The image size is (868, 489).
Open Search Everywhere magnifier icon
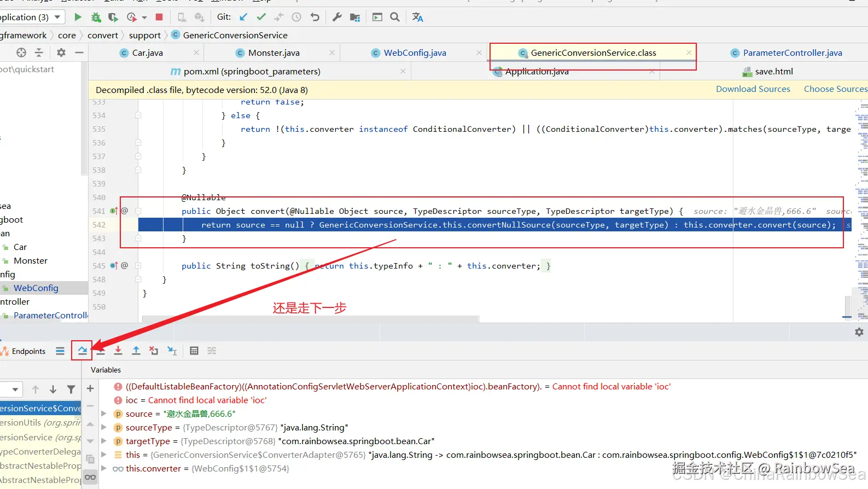click(395, 17)
